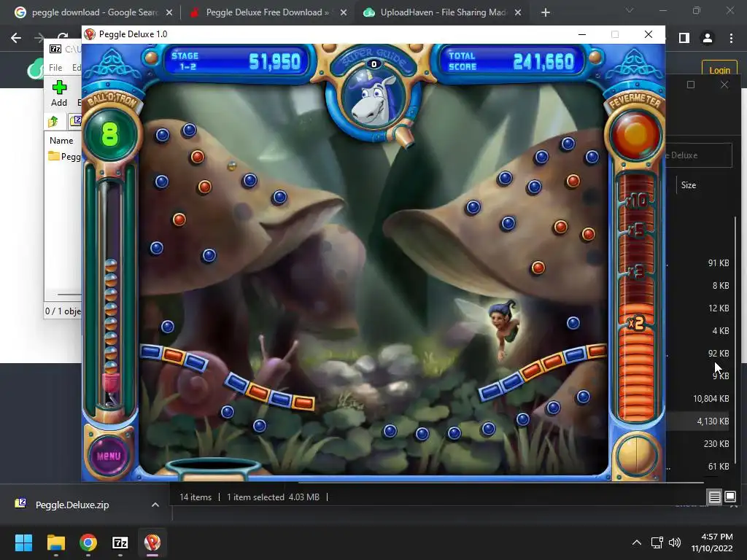Switch to the Peggle Deluxe Free Download tab
The image size is (747, 560).
pyautogui.click(x=266, y=12)
